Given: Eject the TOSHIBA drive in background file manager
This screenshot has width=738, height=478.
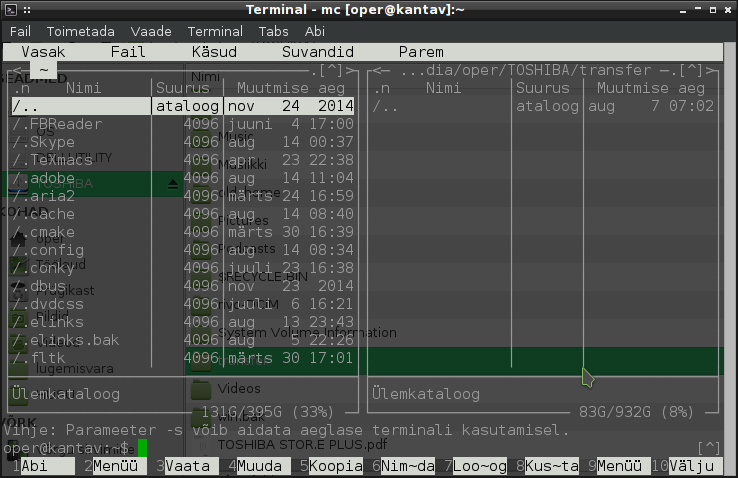Looking at the screenshot, I should [x=173, y=184].
